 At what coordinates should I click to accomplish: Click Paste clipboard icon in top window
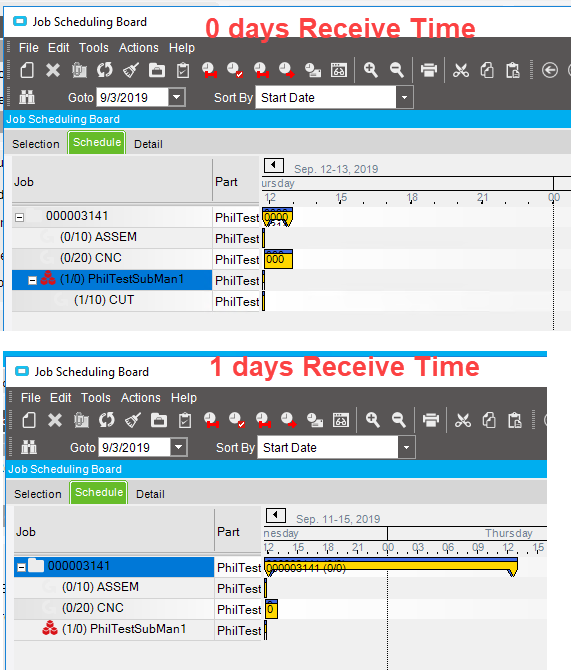tap(512, 70)
